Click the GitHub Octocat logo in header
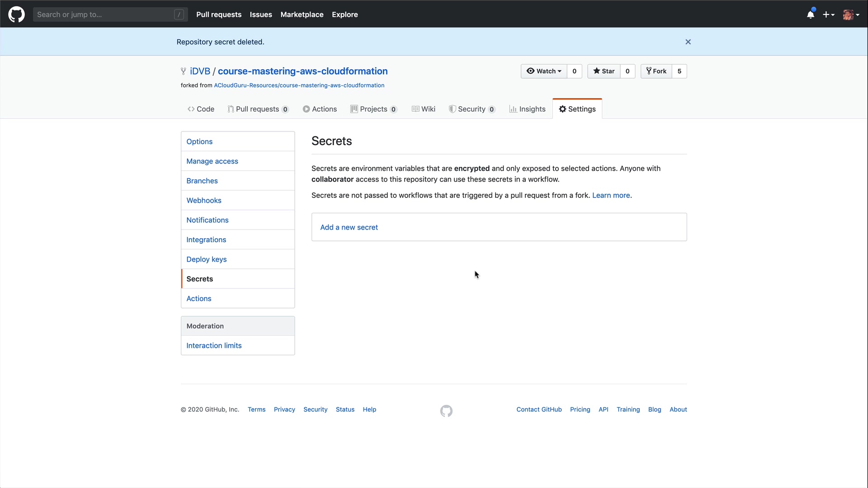868x488 pixels. pos(16,14)
